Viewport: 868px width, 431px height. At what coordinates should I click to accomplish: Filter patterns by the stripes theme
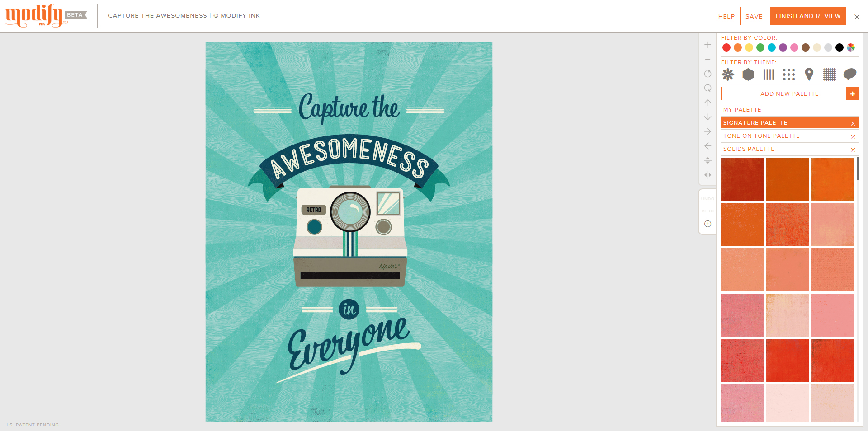point(769,75)
